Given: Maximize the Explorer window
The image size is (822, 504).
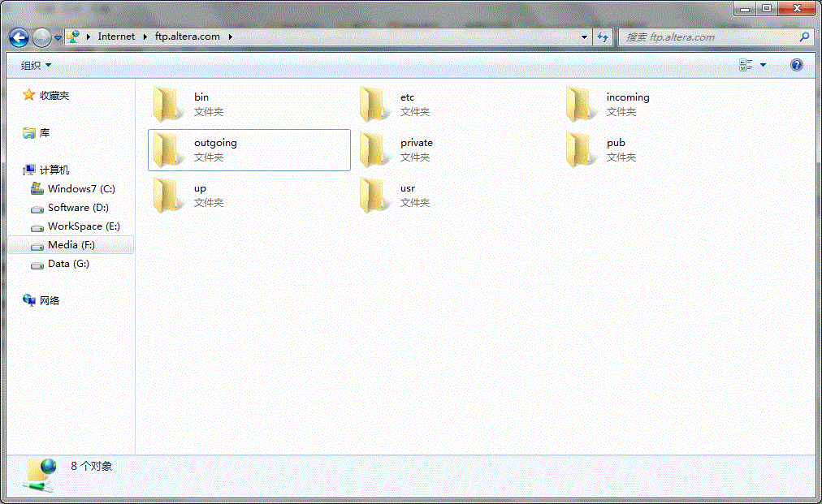Looking at the screenshot, I should pyautogui.click(x=767, y=8).
